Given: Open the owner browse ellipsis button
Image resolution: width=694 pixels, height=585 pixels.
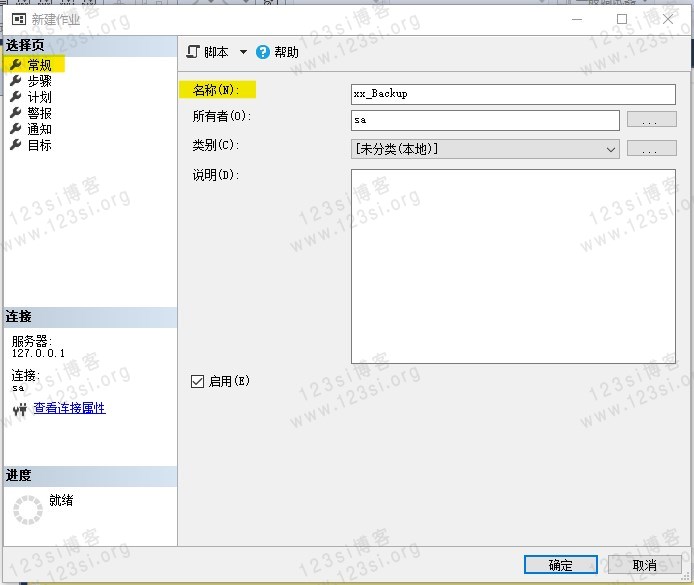Looking at the screenshot, I should pyautogui.click(x=652, y=119).
